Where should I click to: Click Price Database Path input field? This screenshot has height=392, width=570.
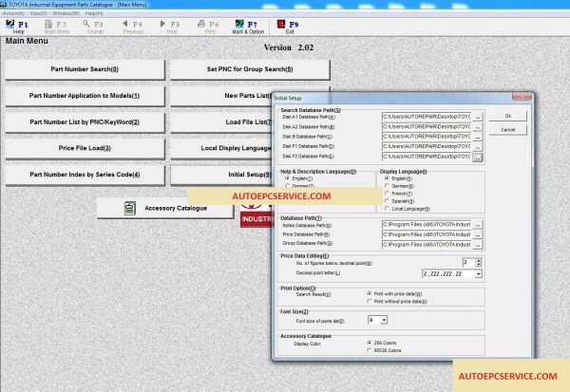point(427,235)
